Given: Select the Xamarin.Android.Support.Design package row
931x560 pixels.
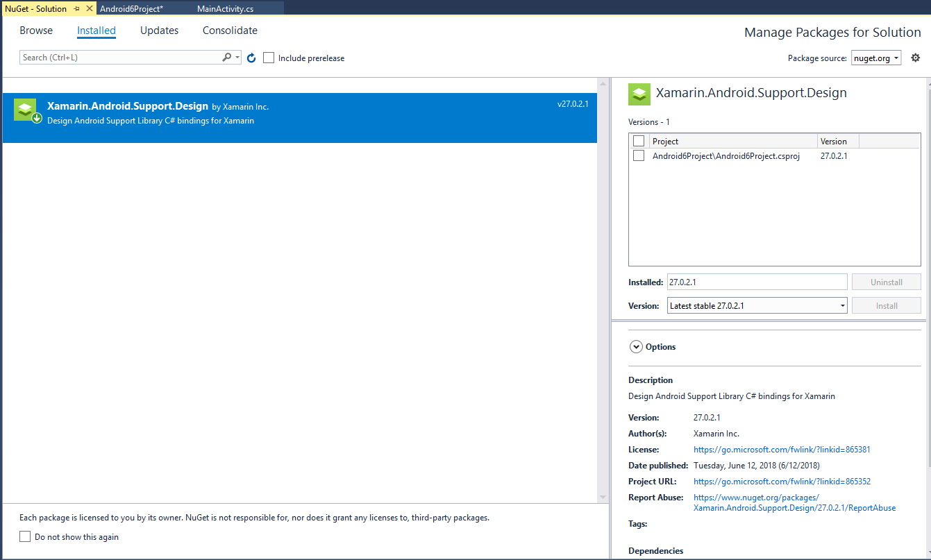Looking at the screenshot, I should 300,118.
